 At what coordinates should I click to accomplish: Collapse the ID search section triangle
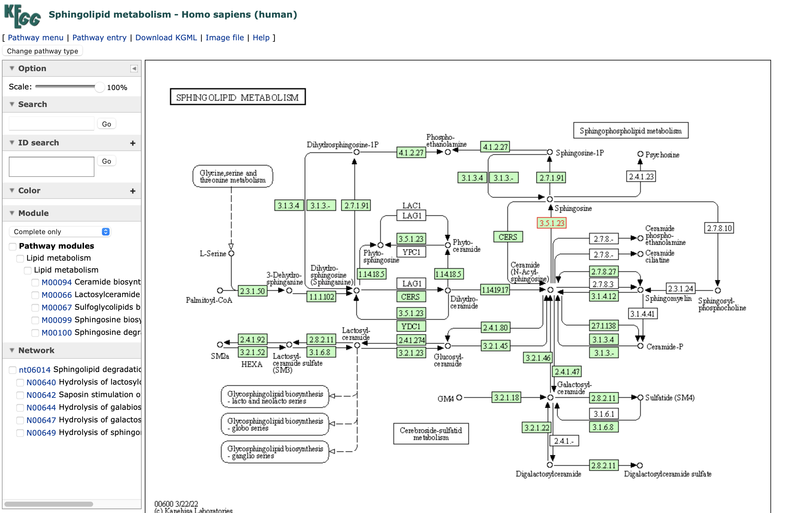coord(12,143)
